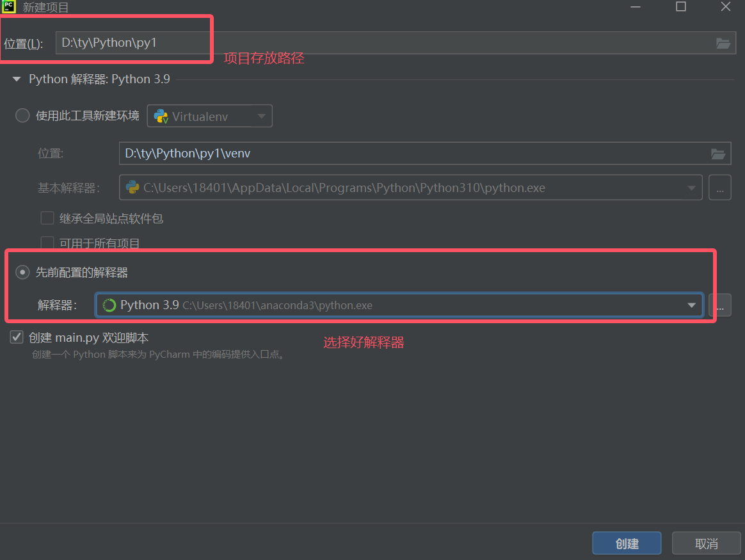This screenshot has height=560, width=745.
Task: Click the PyCharm logo in the title bar
Action: pyautogui.click(x=9, y=7)
